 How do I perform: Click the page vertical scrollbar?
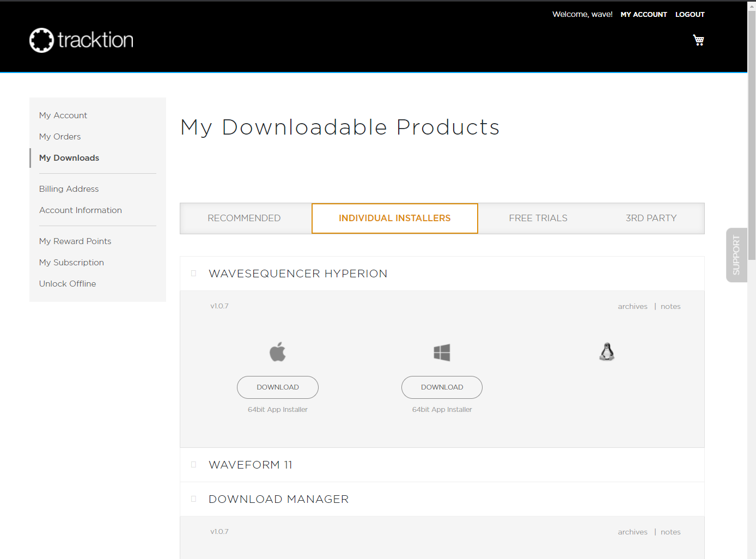pos(752,136)
